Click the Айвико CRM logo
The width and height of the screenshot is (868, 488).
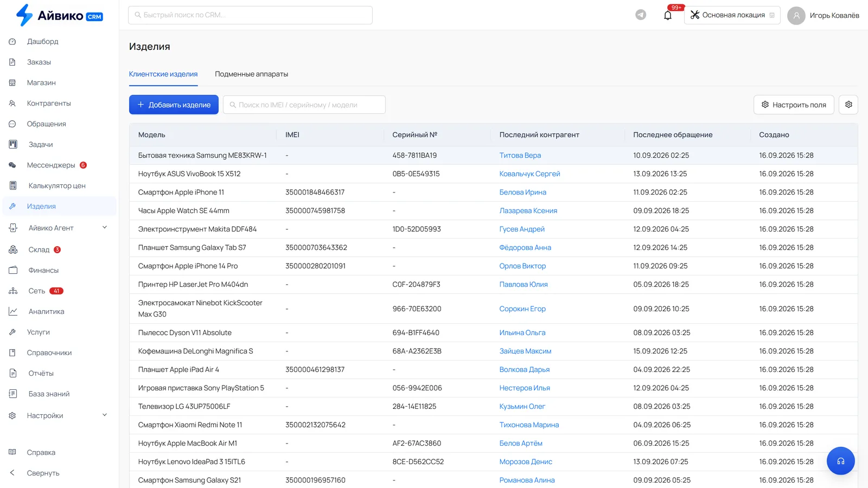59,15
